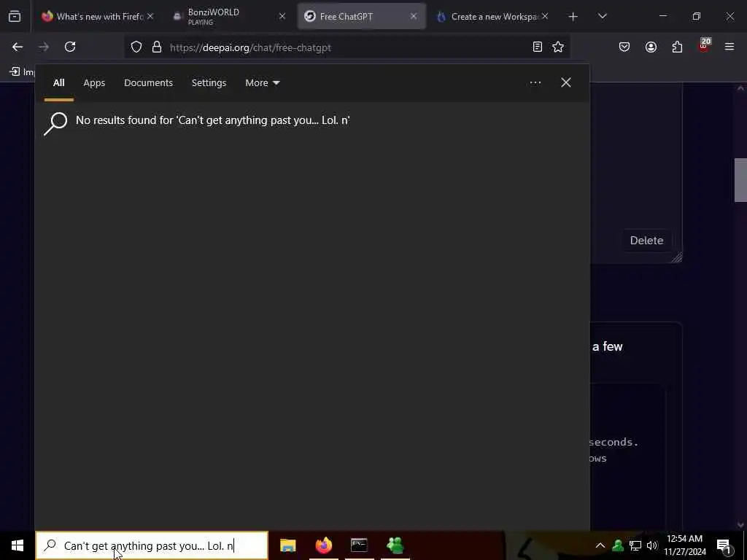This screenshot has height=560, width=747.
Task: Toggle reader view
Action: (538, 47)
